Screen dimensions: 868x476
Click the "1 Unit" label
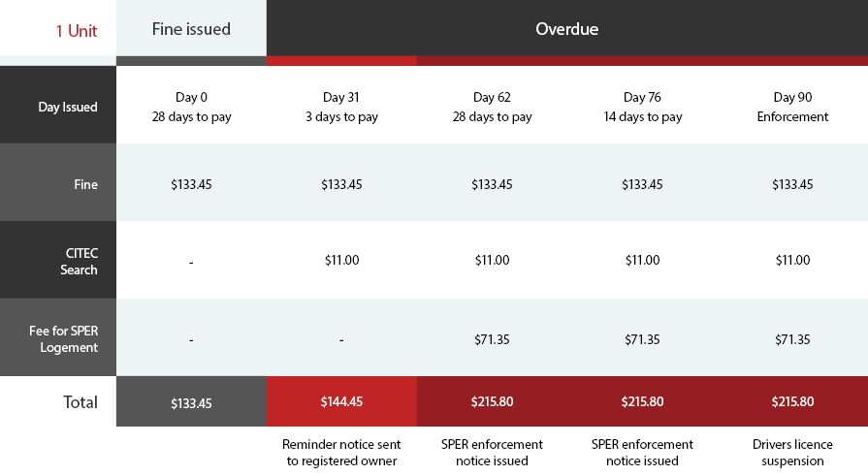point(75,30)
